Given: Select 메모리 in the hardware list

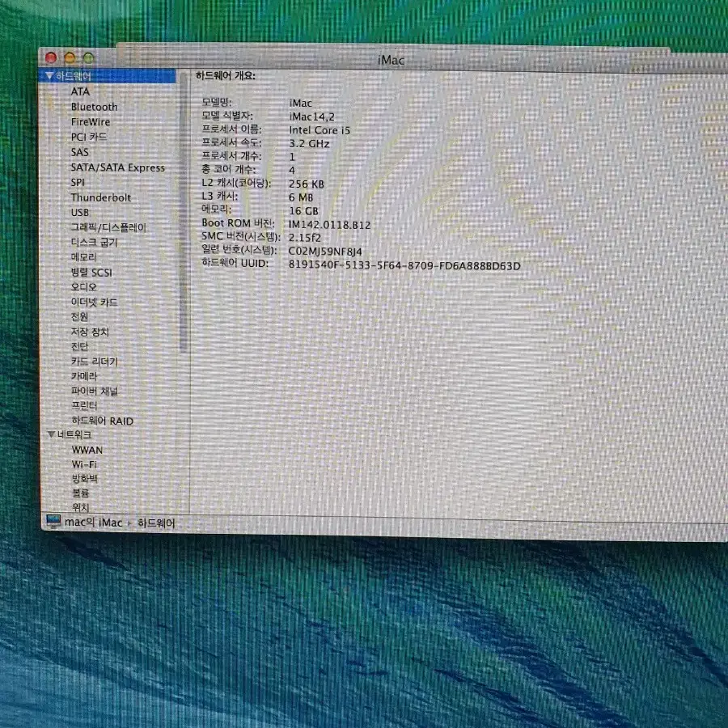Looking at the screenshot, I should pyautogui.click(x=83, y=257).
